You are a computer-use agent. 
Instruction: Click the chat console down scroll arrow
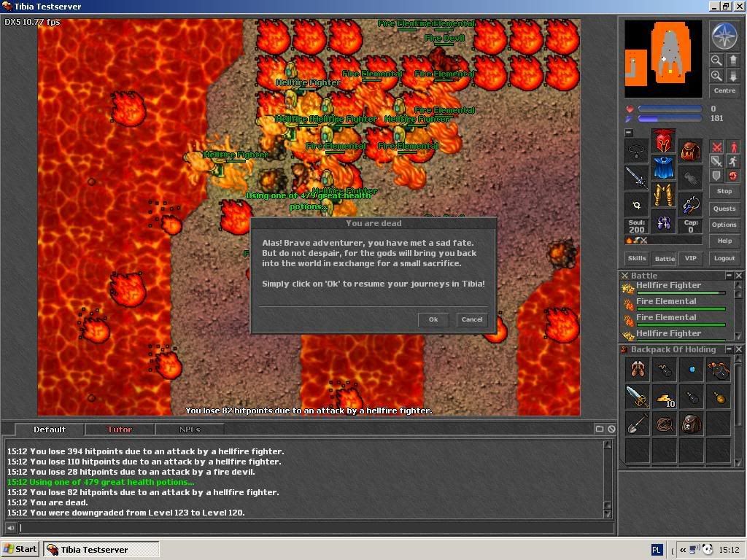tap(608, 514)
